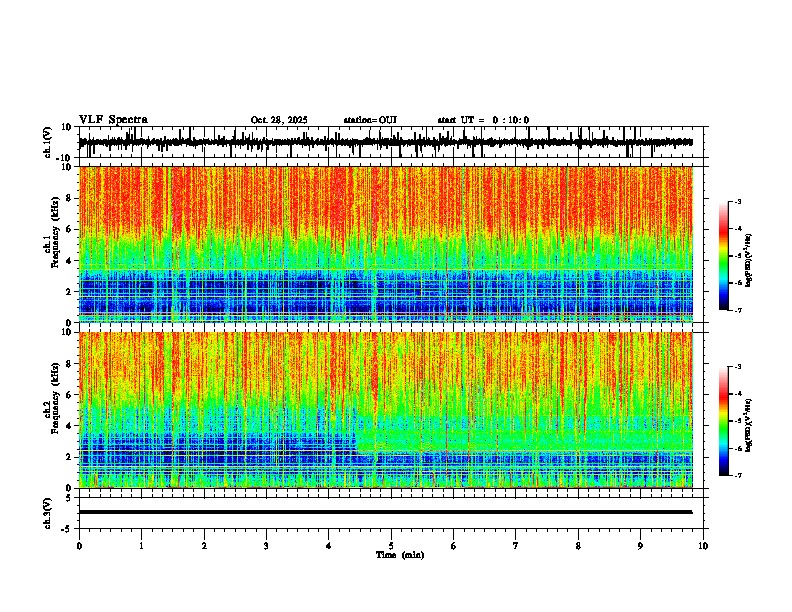792x612 pixels.
Task: Click the "-3" label atop ch.2 colorbar
Action: click(x=738, y=367)
